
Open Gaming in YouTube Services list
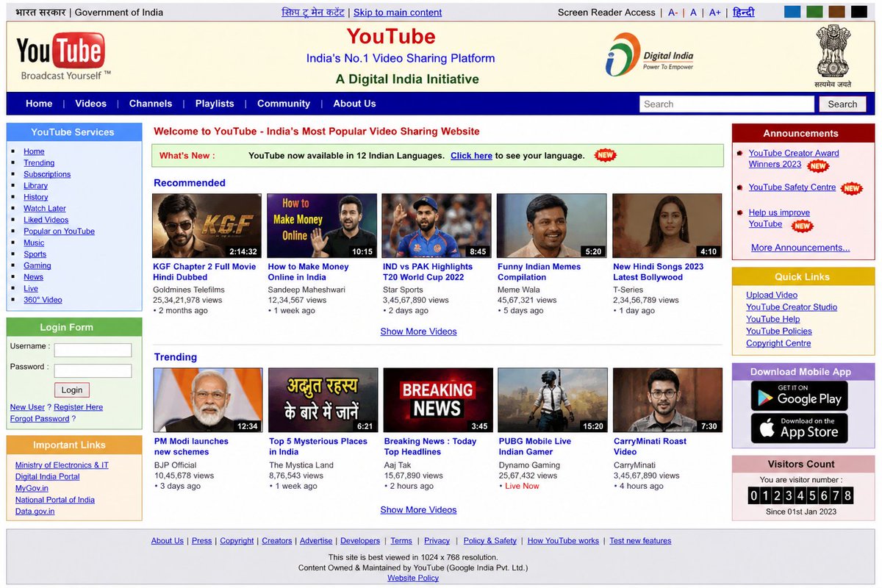(x=37, y=265)
